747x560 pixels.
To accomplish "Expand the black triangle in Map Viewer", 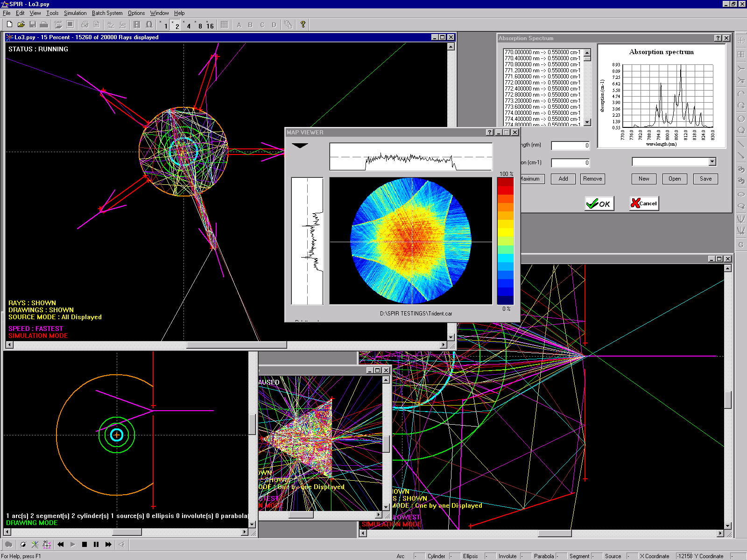I will click(300, 146).
